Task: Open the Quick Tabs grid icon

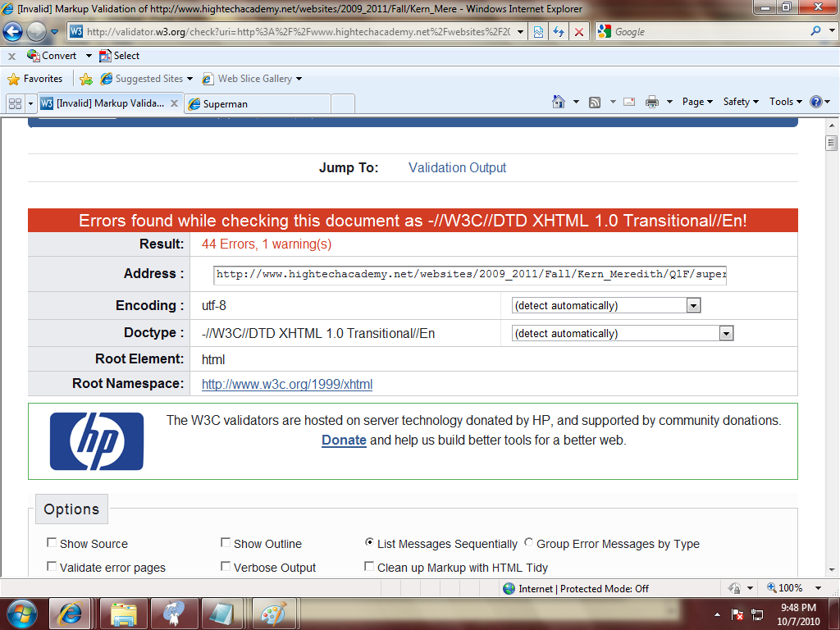Action: 15,103
